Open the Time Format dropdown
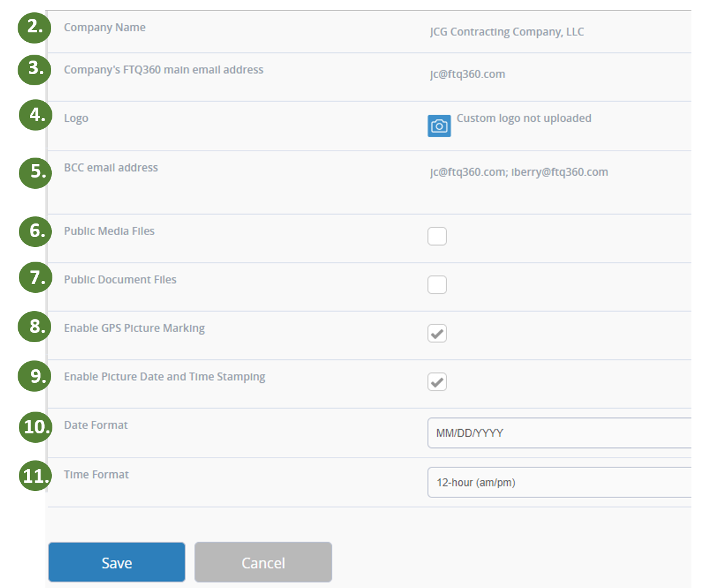This screenshot has height=588, width=702. [x=560, y=482]
